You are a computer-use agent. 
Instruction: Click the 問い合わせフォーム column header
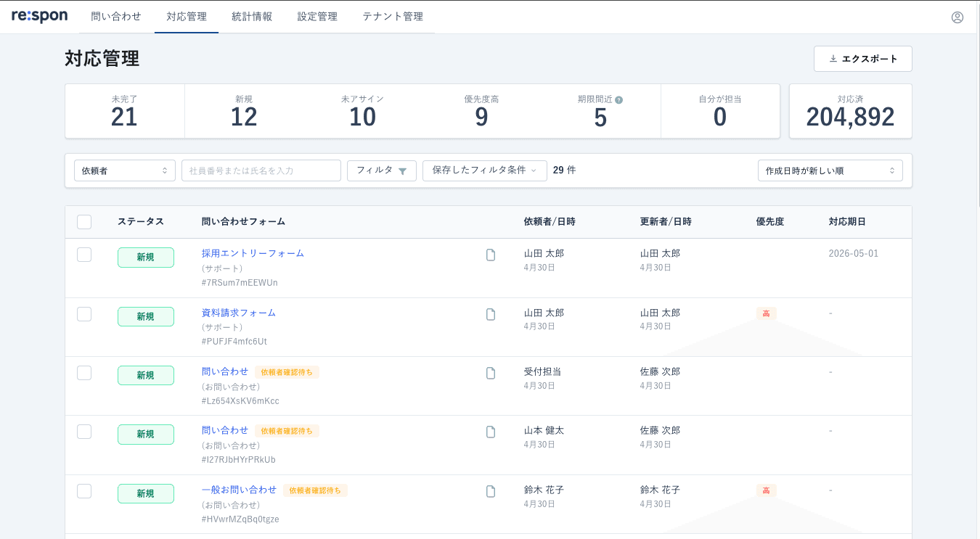coord(244,222)
